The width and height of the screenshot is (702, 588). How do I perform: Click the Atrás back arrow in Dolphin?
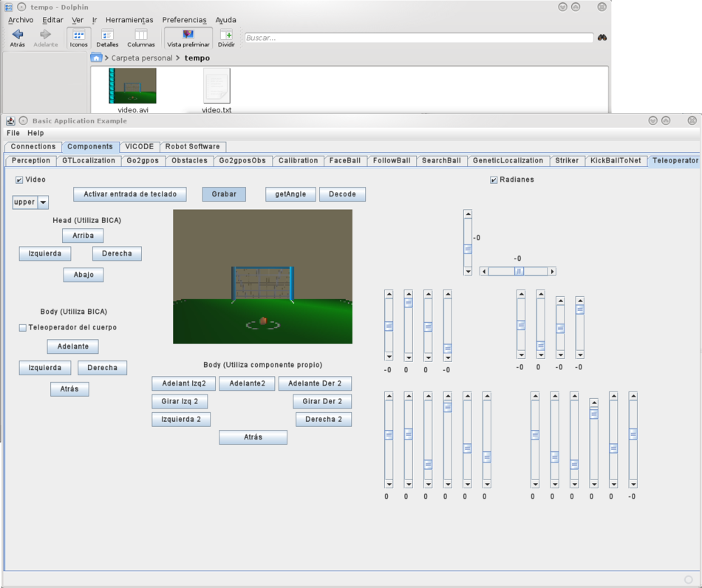pos(18,35)
